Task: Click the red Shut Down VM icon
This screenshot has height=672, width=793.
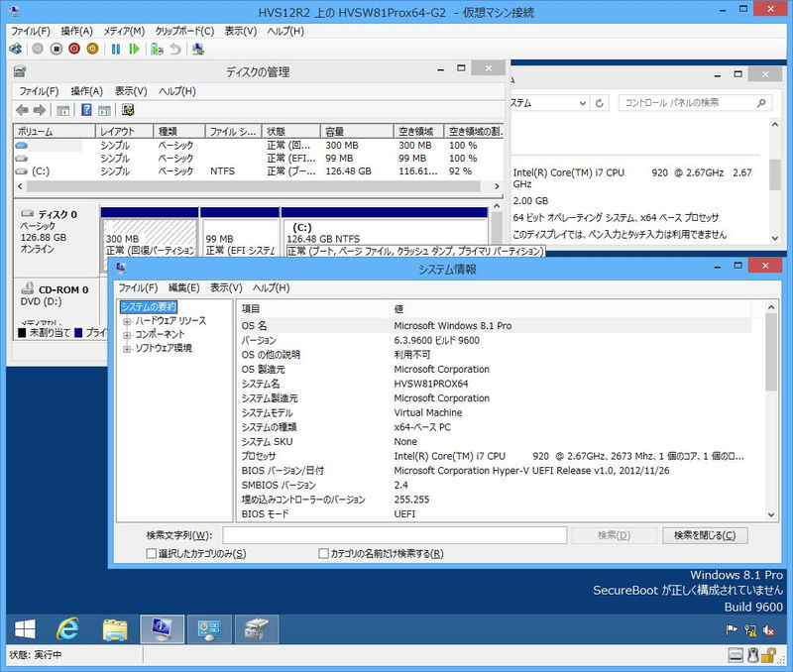Action: click(x=74, y=49)
